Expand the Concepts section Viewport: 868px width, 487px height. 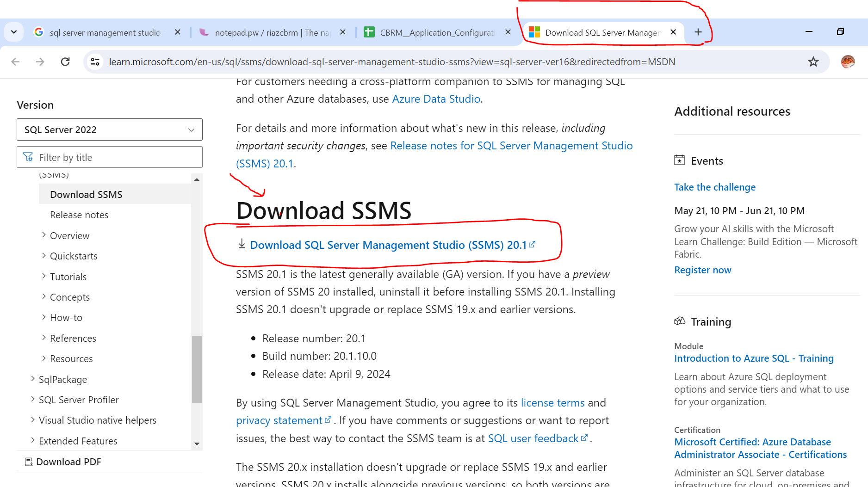pos(44,296)
